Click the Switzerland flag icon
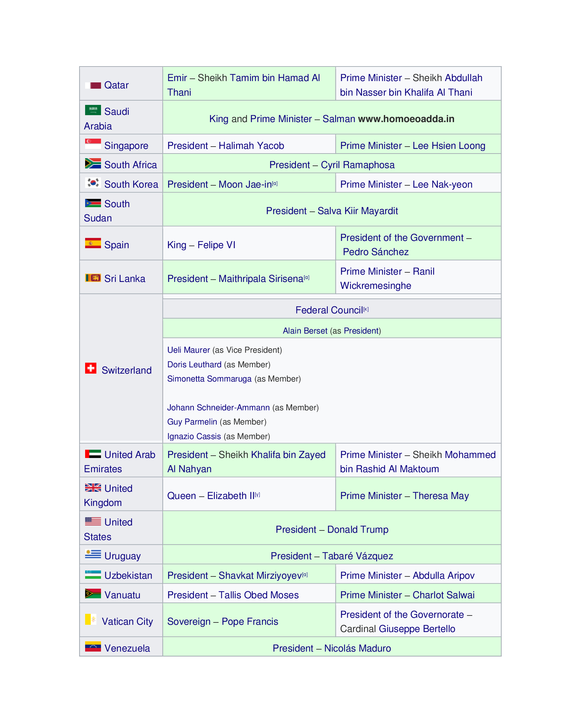 (91, 368)
